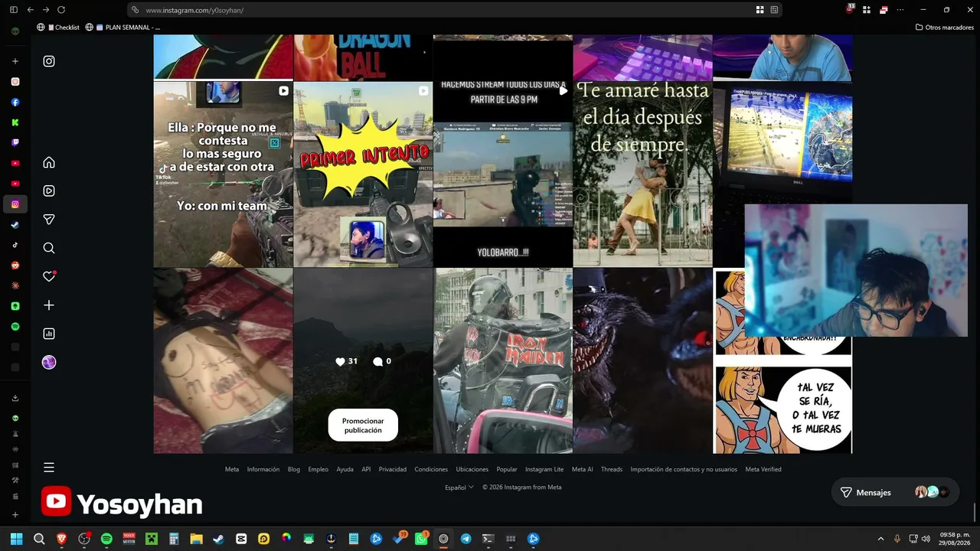Viewport: 980px width, 551px height.
Task: Open Twitch in browser side panel
Action: click(x=15, y=142)
